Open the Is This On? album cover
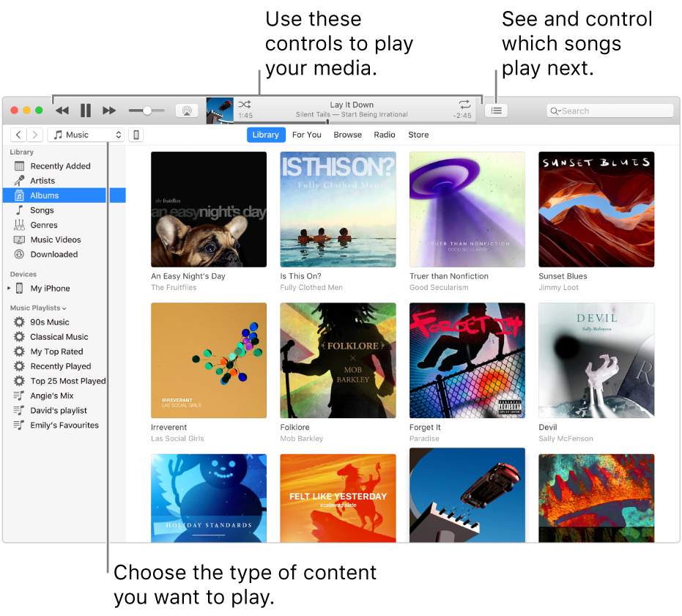 click(x=338, y=209)
